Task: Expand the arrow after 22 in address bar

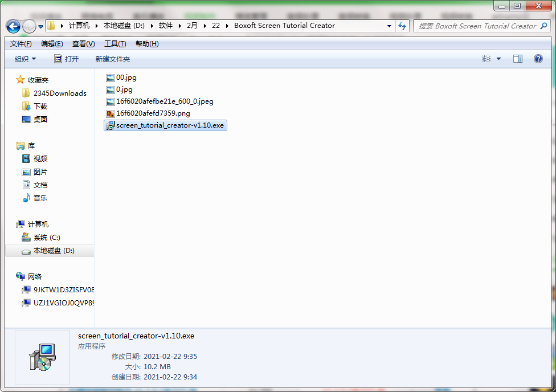Action: point(227,26)
